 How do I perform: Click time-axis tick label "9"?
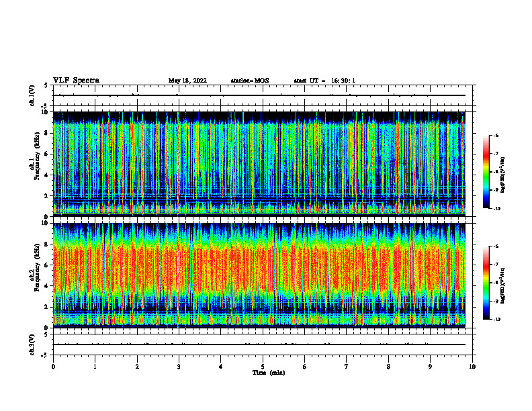[x=430, y=367]
